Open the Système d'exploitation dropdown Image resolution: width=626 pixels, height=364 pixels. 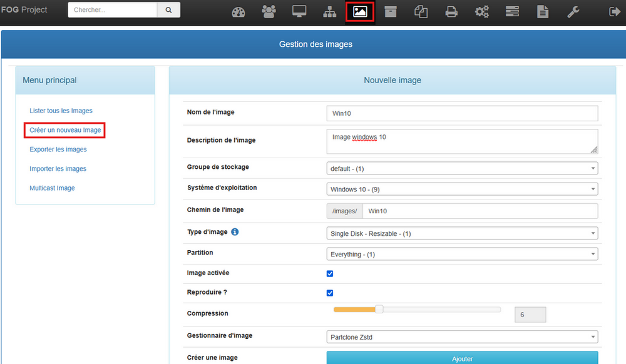[462, 190]
